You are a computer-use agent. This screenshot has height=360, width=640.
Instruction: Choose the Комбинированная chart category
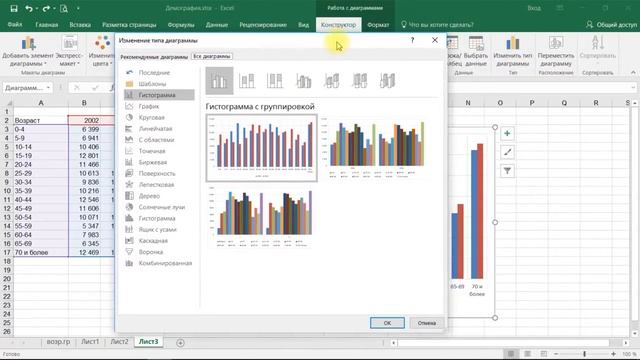click(x=159, y=263)
